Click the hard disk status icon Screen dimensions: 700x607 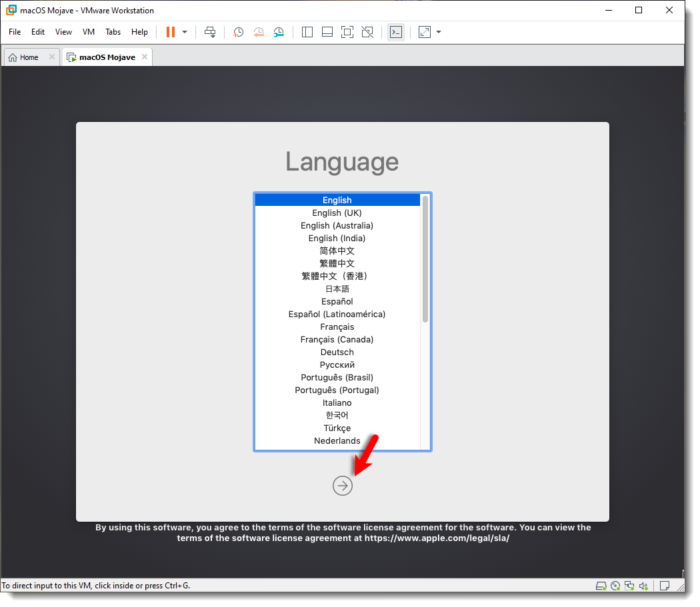[602, 587]
